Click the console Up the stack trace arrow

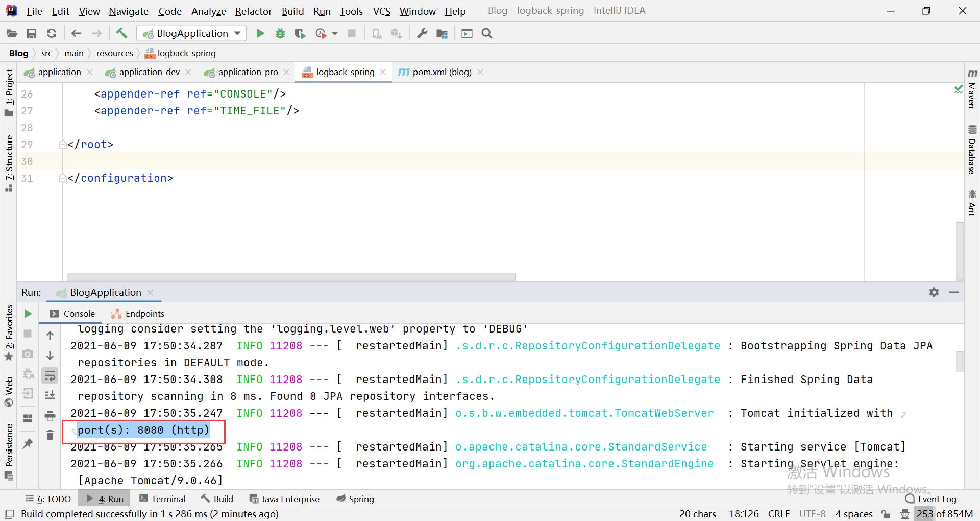point(50,336)
